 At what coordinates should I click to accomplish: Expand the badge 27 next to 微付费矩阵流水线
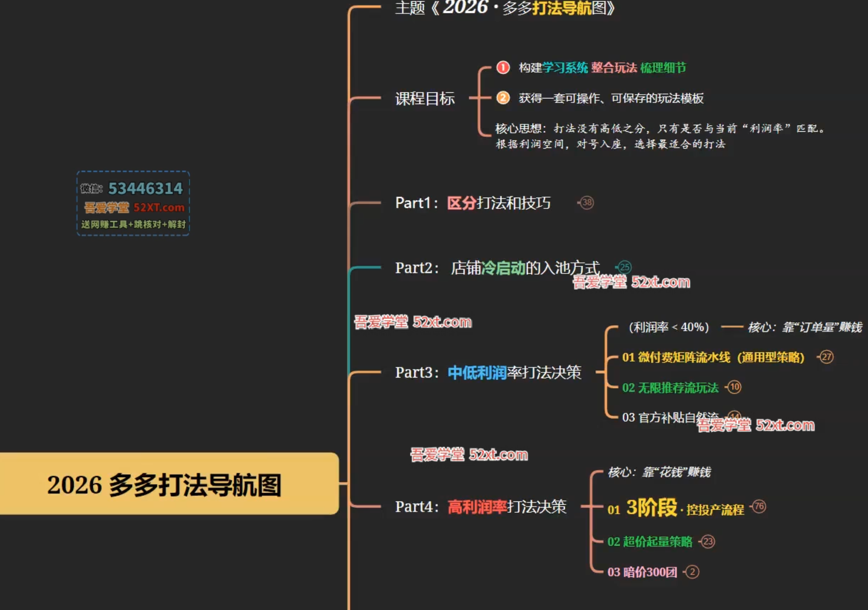(827, 357)
